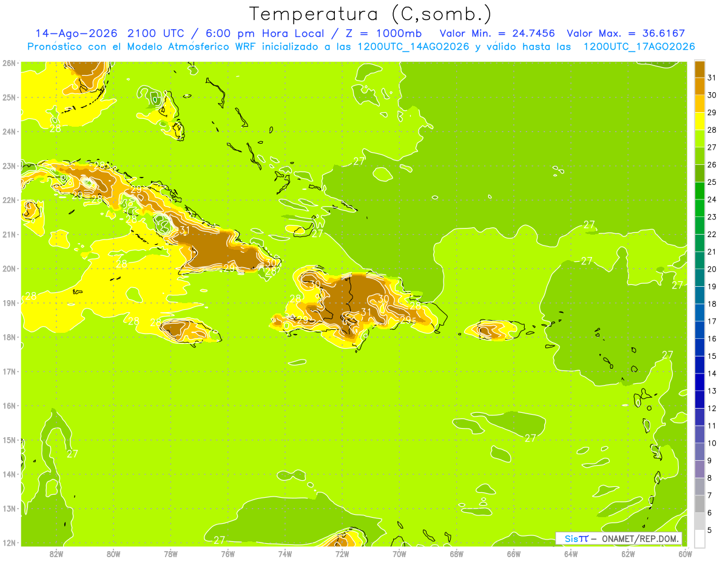Click the title "Temperatura (C,somb.)"
Viewport: 728px width, 562px height.
pos(371,14)
